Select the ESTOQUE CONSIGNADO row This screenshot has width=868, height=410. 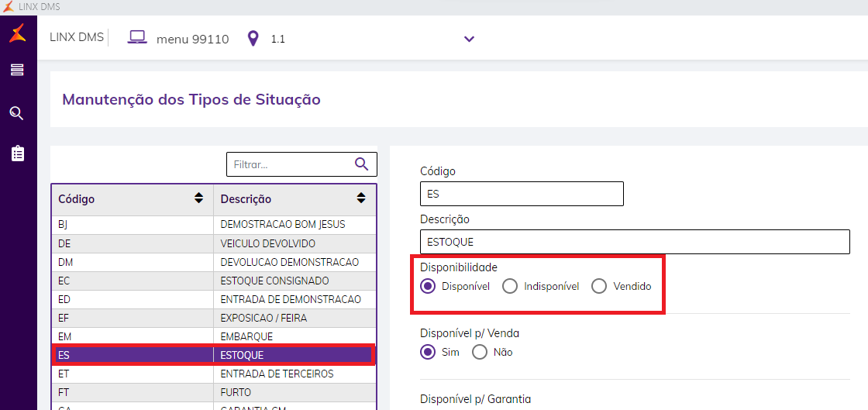(275, 281)
